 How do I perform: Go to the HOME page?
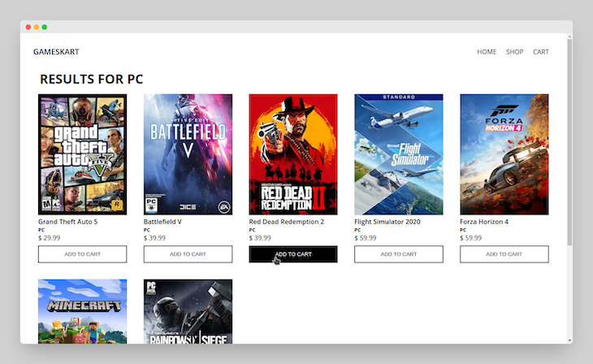[x=487, y=52]
